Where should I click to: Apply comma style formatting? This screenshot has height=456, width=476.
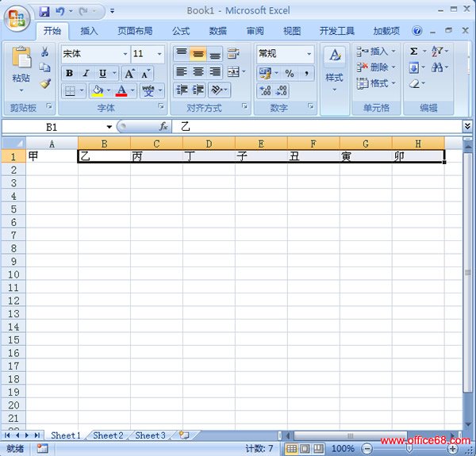pos(306,73)
